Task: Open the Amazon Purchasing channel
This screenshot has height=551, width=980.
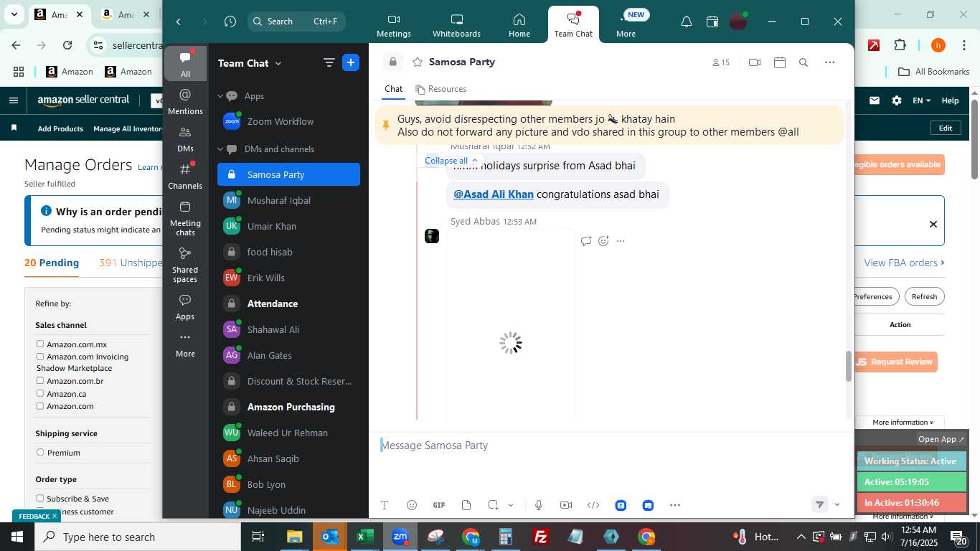Action: (288, 407)
